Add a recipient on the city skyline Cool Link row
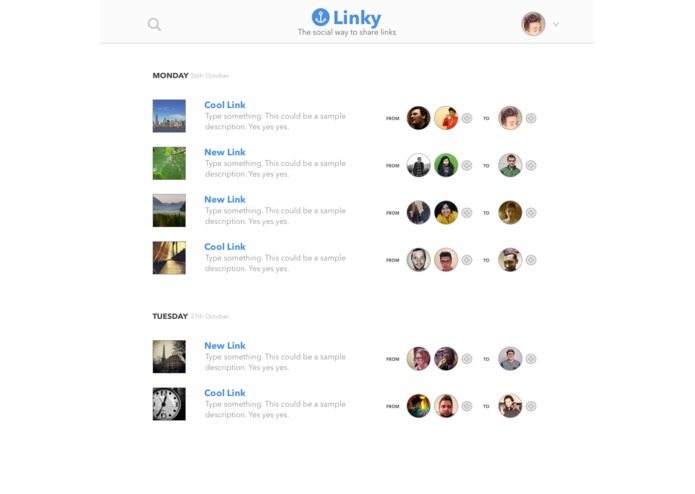Image resolution: width=695 pixels, height=494 pixels. coord(531,118)
